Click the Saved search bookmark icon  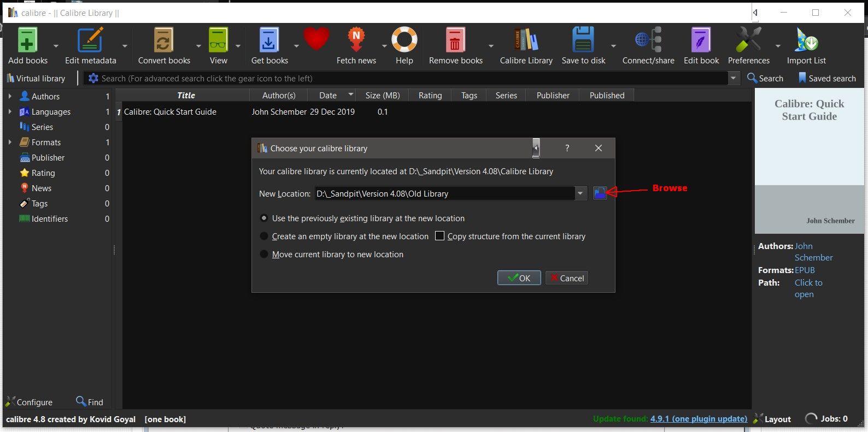click(x=802, y=78)
